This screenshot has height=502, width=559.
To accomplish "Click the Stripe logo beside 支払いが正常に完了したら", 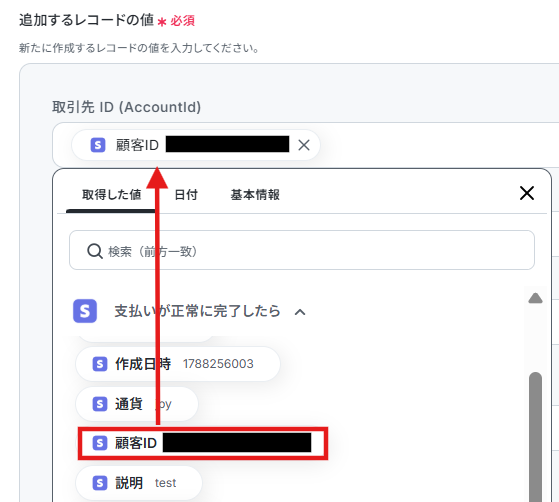I will pos(85,311).
